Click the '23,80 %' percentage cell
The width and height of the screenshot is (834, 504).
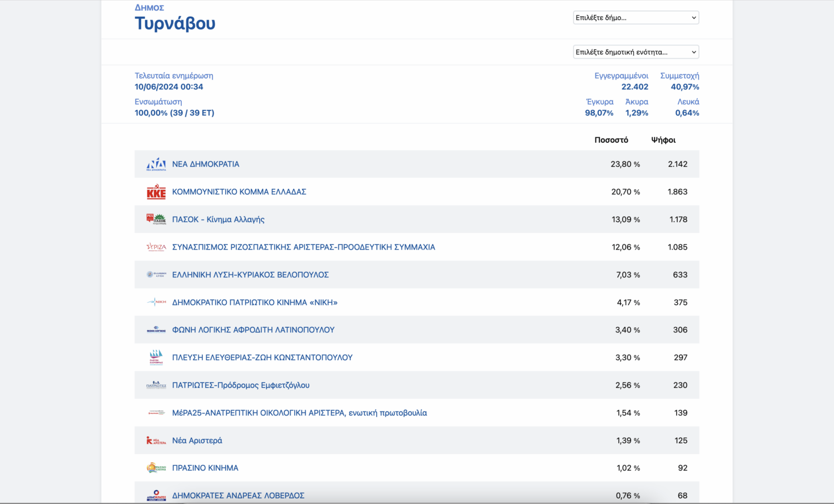(625, 164)
